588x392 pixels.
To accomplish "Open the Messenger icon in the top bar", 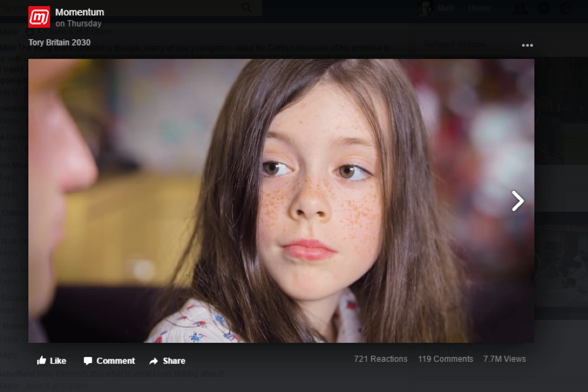I will (544, 8).
